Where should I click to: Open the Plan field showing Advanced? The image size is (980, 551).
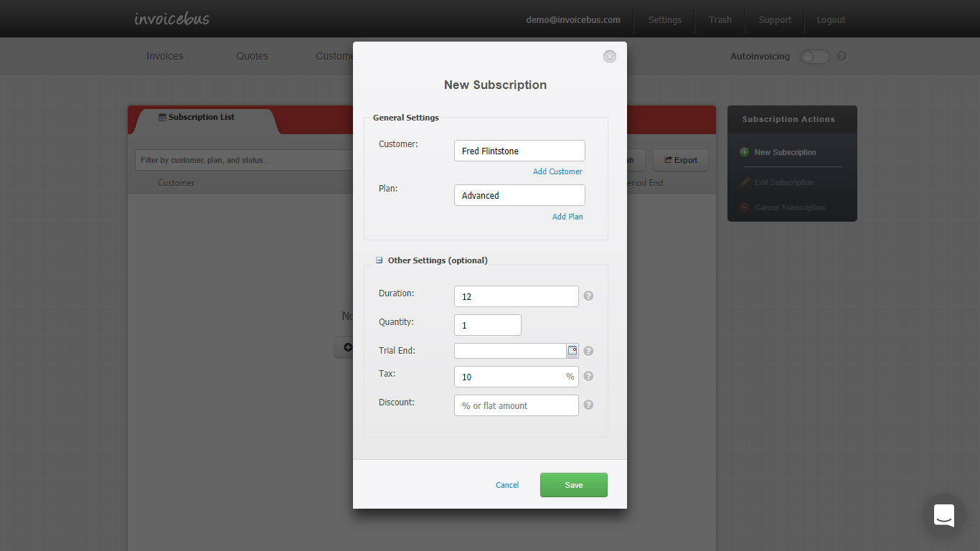519,195
